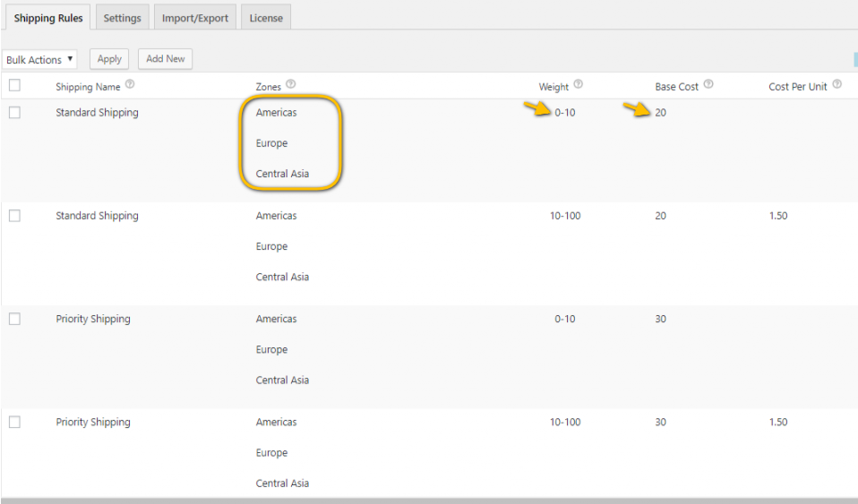Select Standard Shipping name in 10-100 row
Image resolution: width=858 pixels, height=504 pixels.
click(97, 216)
